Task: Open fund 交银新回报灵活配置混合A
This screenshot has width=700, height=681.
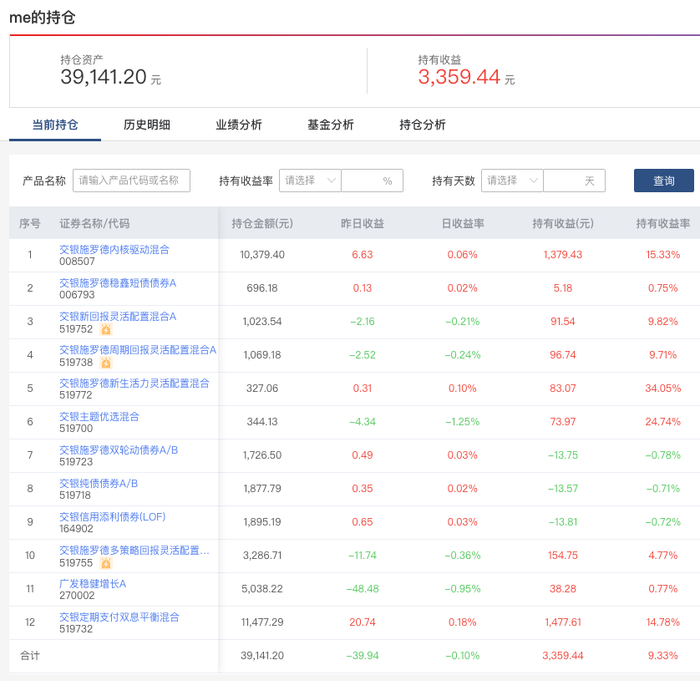Action: [x=118, y=317]
